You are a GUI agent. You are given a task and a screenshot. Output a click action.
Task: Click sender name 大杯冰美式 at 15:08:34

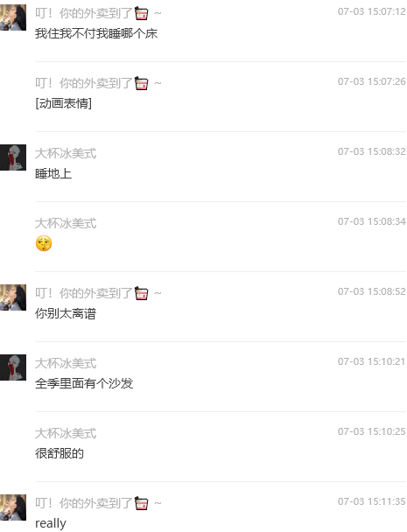[x=66, y=224]
